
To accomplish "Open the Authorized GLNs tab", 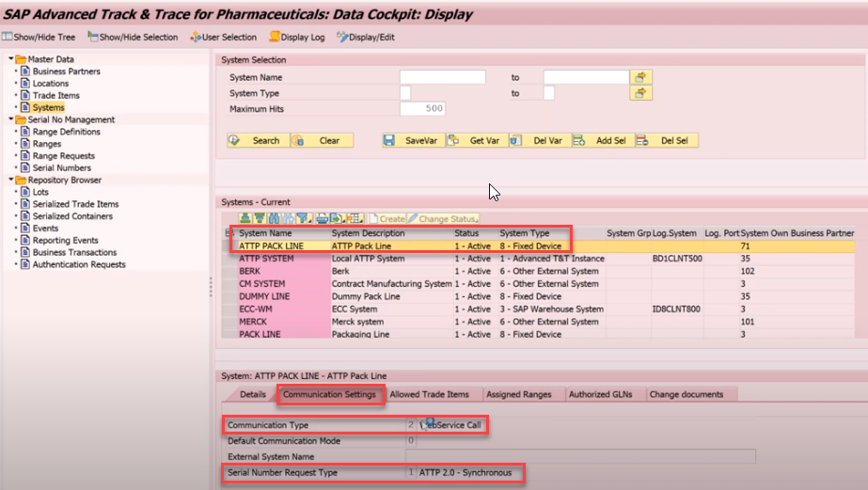I will [601, 394].
